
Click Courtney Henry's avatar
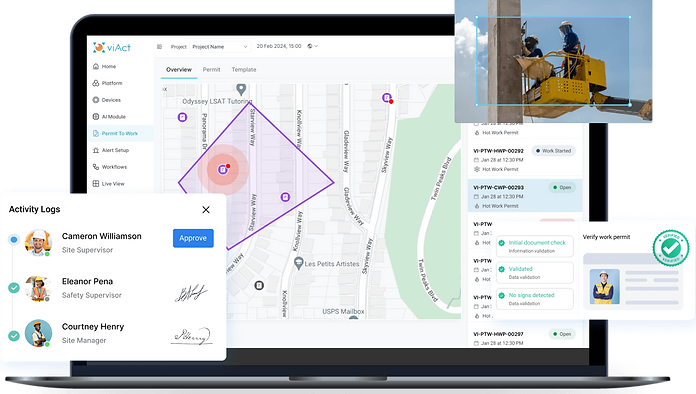point(38,333)
